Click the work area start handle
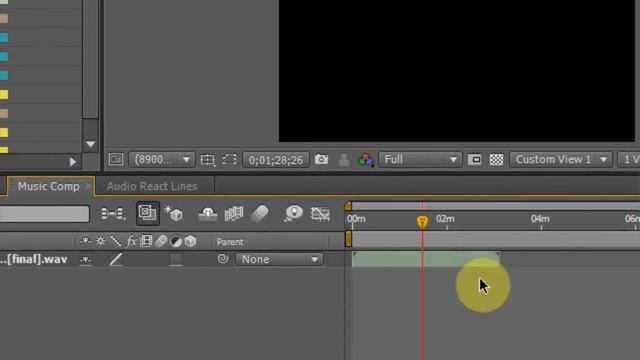The width and height of the screenshot is (640, 360). tap(349, 239)
